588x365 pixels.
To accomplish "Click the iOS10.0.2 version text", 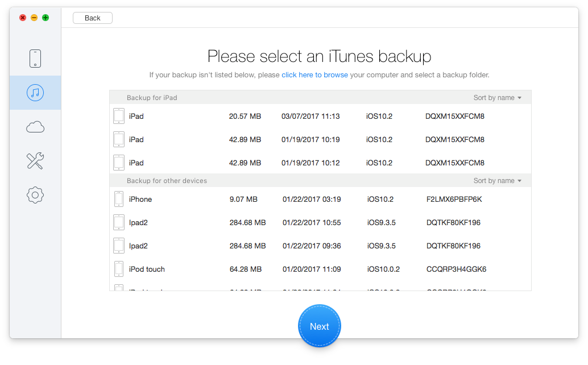I will pyautogui.click(x=383, y=269).
